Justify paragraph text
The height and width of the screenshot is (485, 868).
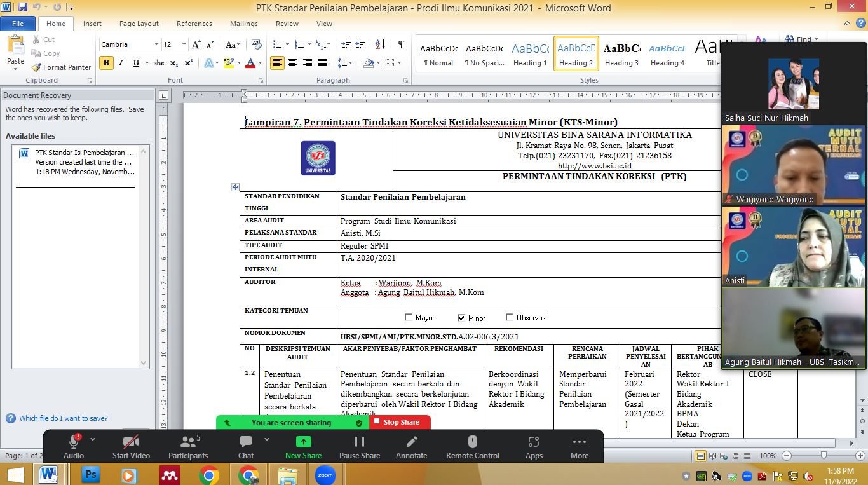click(323, 63)
